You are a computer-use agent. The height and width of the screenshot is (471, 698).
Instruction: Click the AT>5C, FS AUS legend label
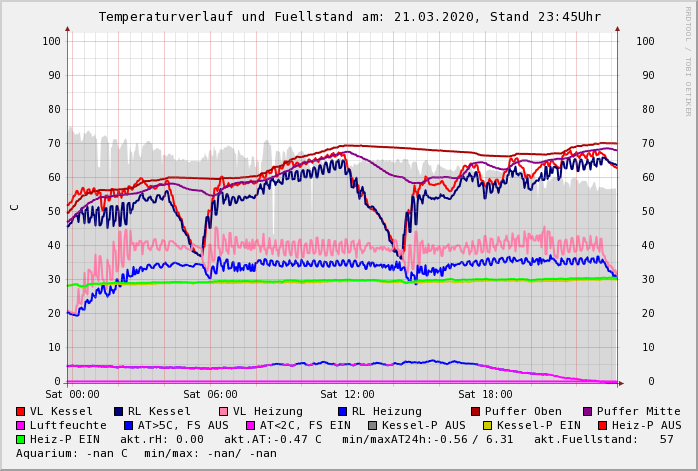coord(183,425)
